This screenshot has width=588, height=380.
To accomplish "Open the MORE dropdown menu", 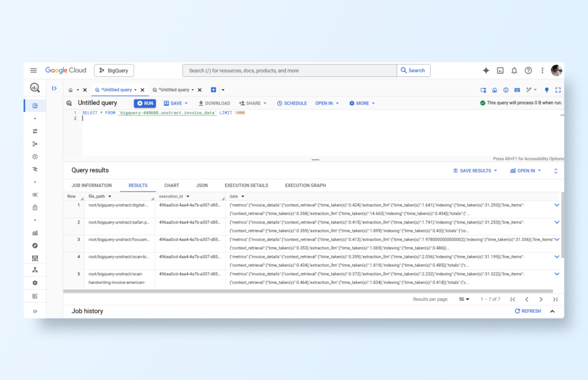I will click(x=362, y=103).
